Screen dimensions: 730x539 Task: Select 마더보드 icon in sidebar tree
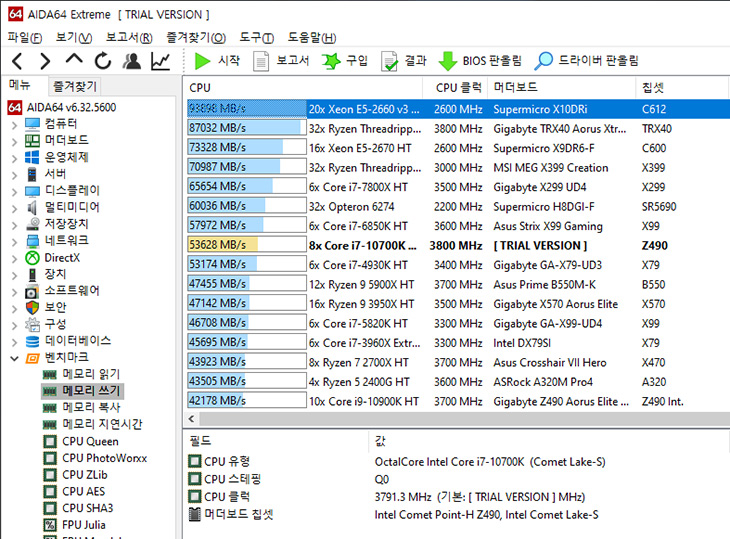click(33, 141)
